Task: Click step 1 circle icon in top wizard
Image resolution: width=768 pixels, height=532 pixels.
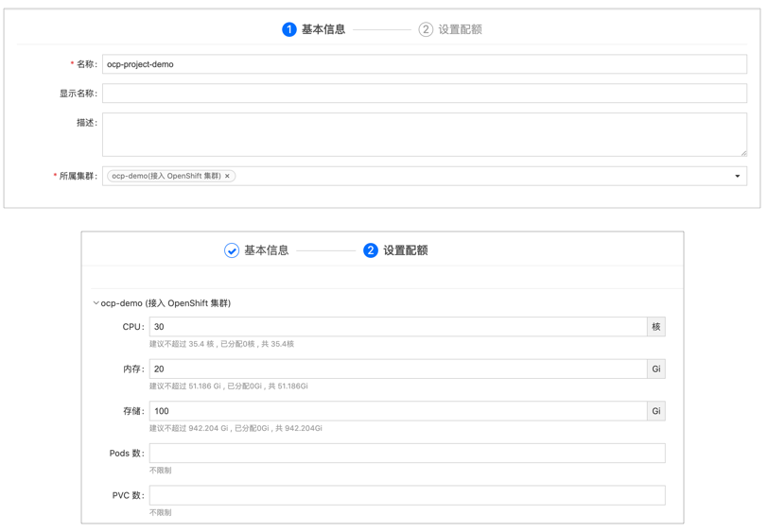Action: click(289, 29)
